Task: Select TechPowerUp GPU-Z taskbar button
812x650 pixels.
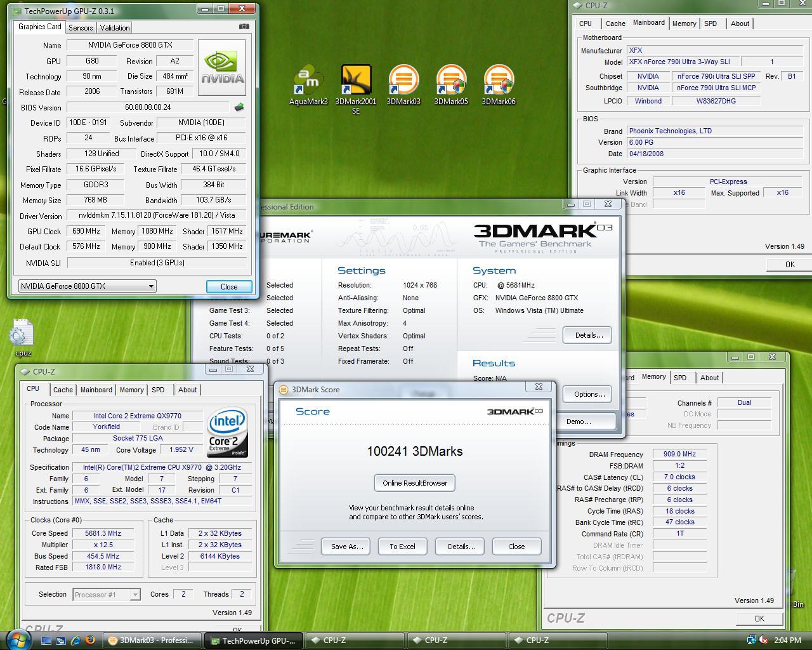Action: (254, 640)
